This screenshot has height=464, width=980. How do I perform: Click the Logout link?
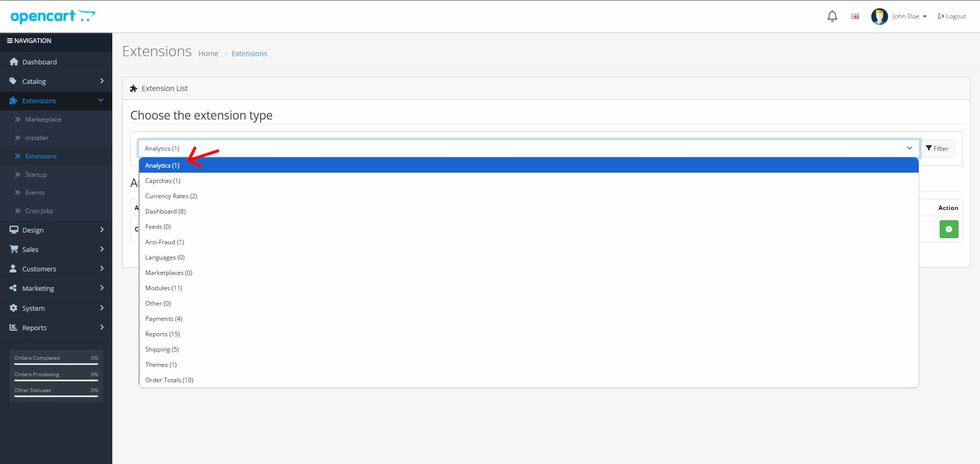(952, 16)
